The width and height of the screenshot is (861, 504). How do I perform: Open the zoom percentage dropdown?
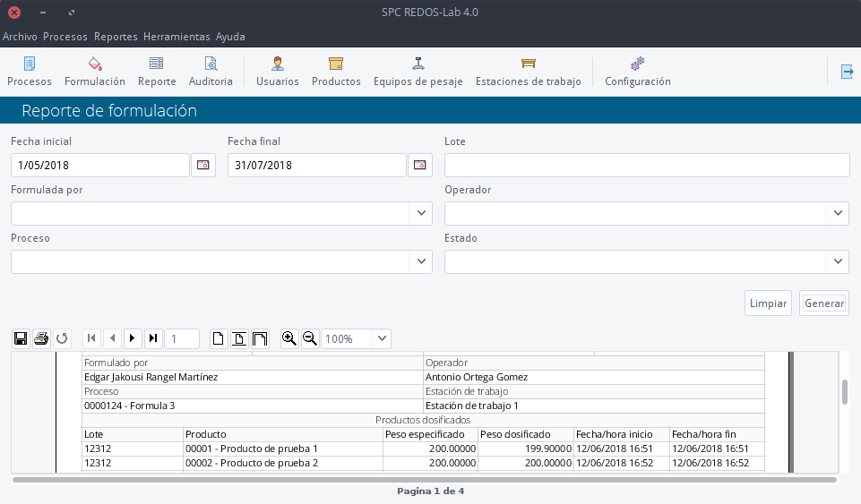click(382, 338)
